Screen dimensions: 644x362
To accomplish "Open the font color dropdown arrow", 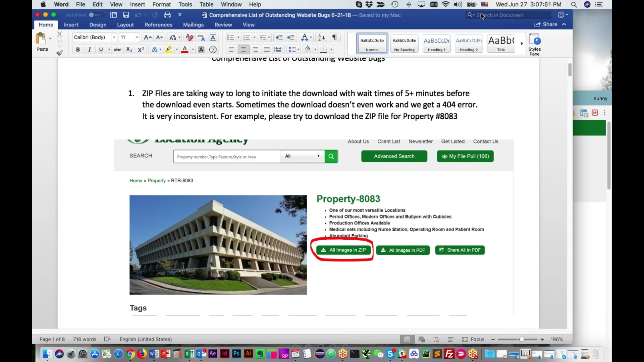I will [192, 49].
